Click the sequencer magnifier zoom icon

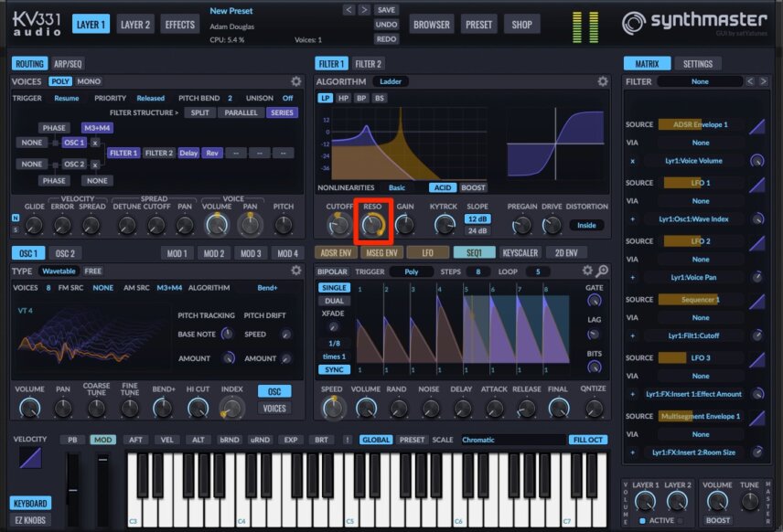tap(603, 271)
